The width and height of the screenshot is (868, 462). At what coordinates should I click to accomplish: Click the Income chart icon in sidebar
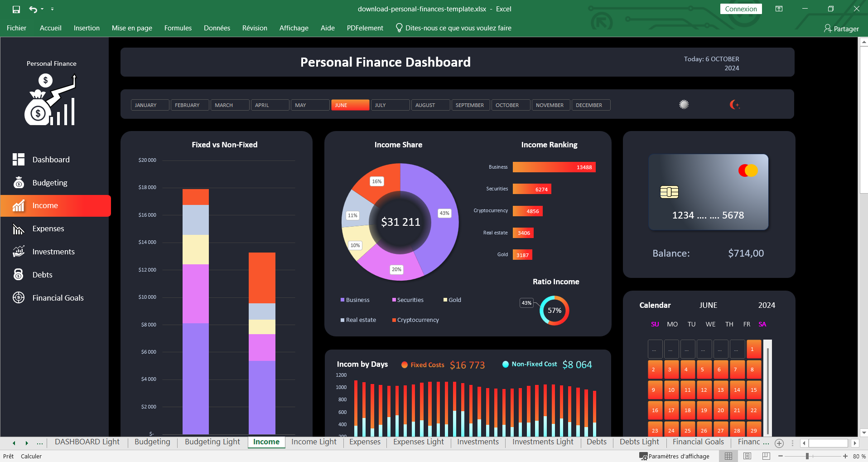pos(19,205)
